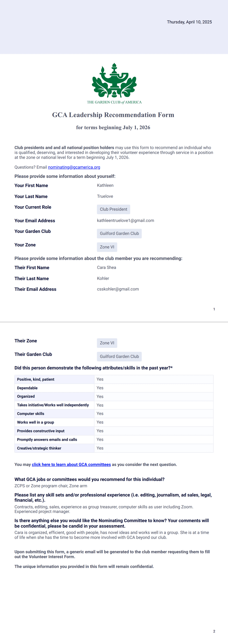Click the Yes answer for Dependable
The width and height of the screenshot is (228, 644).
click(x=100, y=388)
